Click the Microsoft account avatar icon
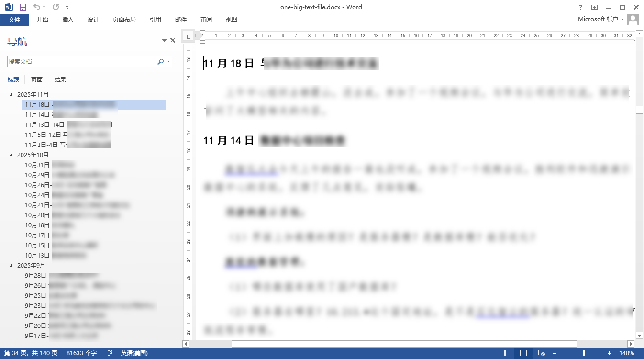This screenshot has height=359, width=644. click(632, 19)
